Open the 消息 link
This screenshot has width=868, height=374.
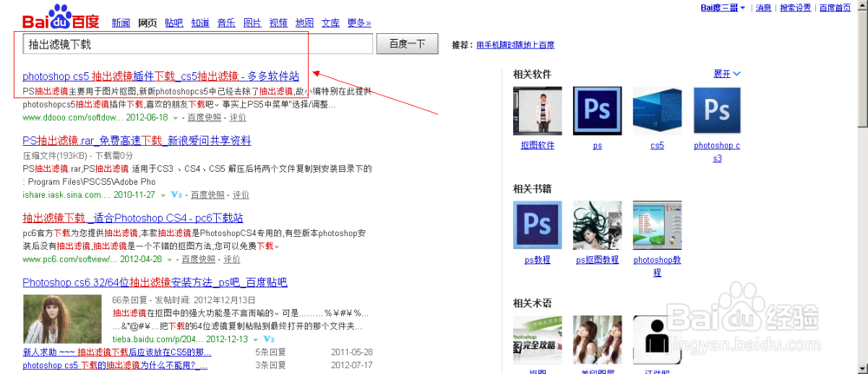click(x=764, y=8)
